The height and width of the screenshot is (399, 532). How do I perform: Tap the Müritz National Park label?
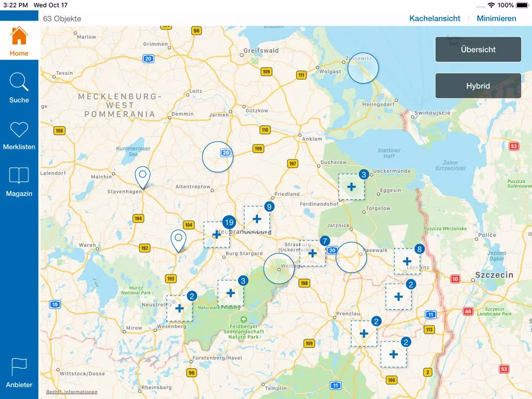point(136,290)
